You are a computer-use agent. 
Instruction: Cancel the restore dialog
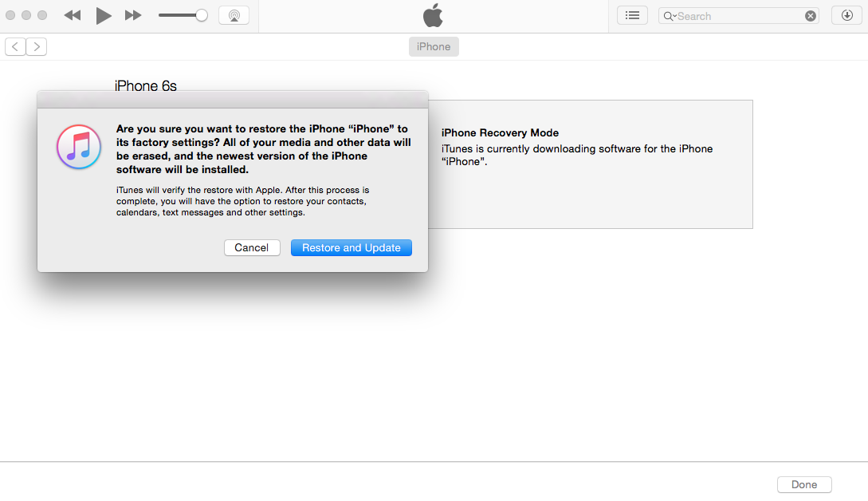pos(252,248)
